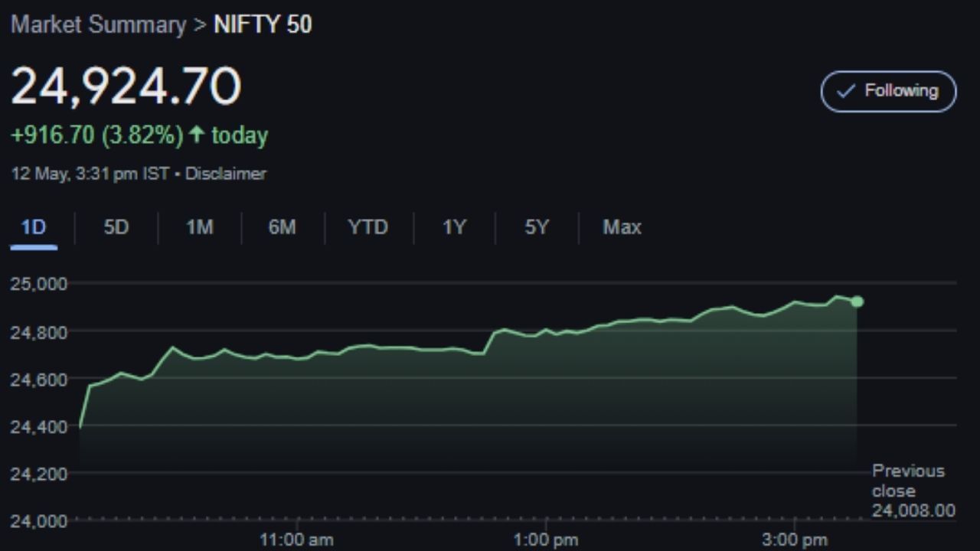Switch to the 1Y time range tab
This screenshot has width=980, height=551.
pos(453,227)
